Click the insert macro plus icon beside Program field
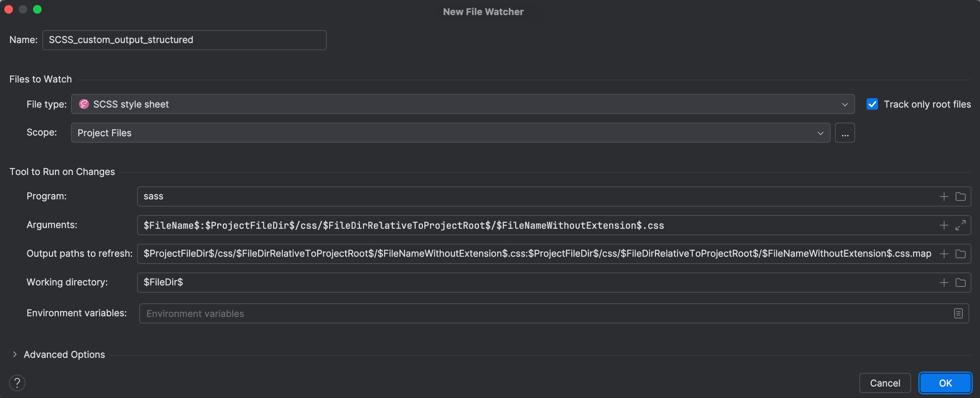980x398 pixels. 944,196
